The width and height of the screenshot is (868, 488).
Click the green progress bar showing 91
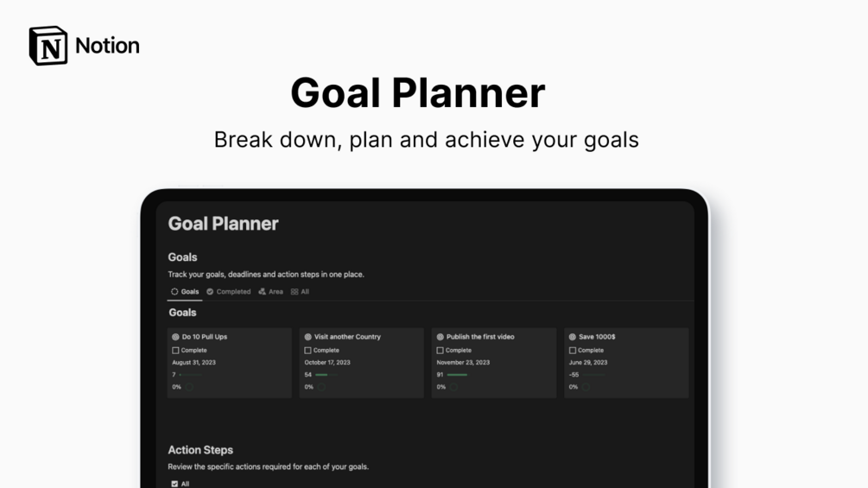click(x=457, y=375)
